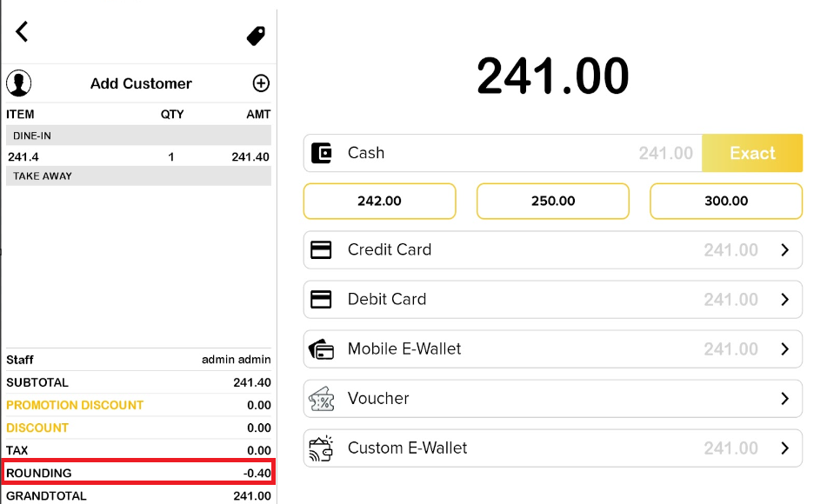Open Mobile E-Wallet options chevron

point(784,349)
